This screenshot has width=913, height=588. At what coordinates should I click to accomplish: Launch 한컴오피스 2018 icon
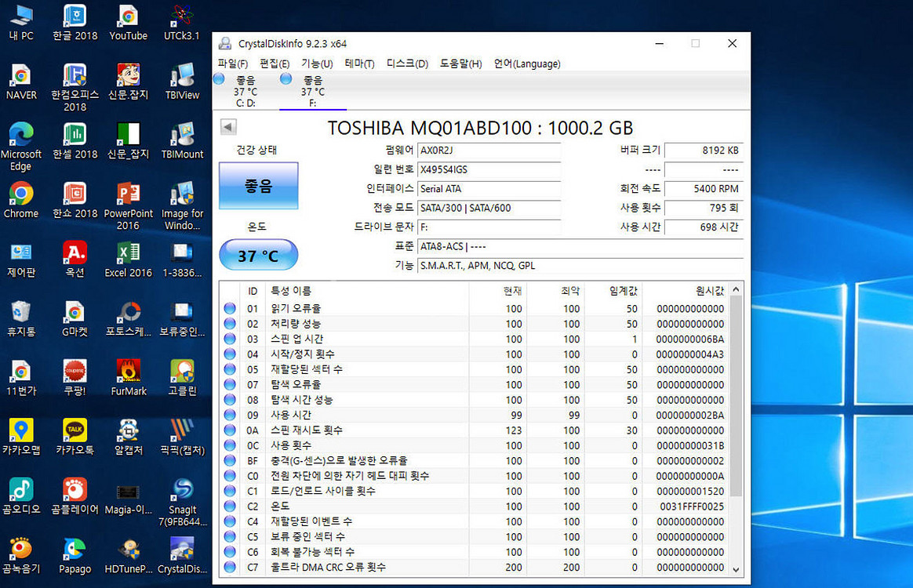click(75, 87)
